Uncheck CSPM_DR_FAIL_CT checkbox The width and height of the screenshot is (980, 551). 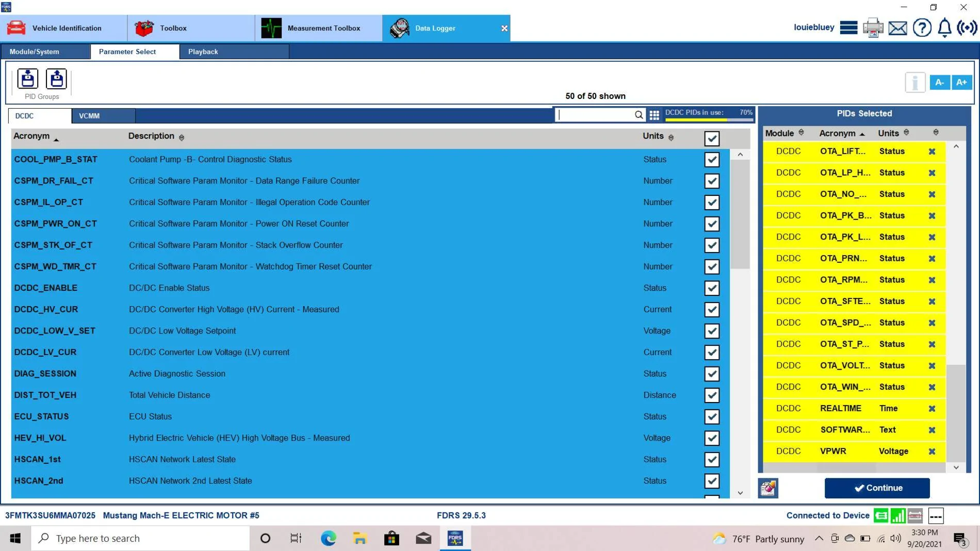click(712, 181)
